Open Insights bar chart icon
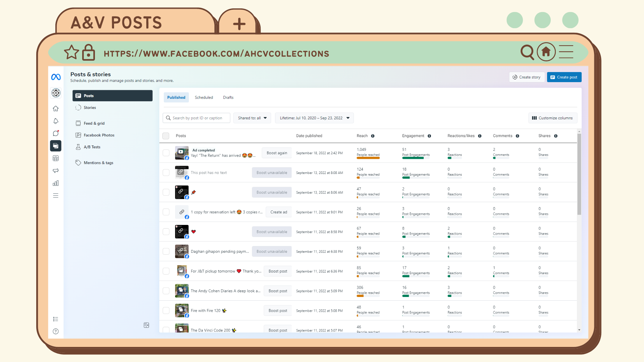 56,183
